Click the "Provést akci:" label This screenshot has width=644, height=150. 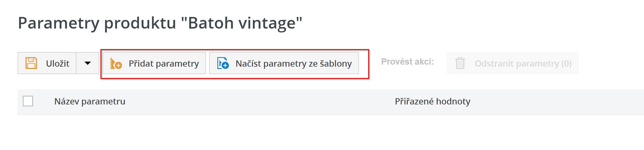pyautogui.click(x=407, y=62)
